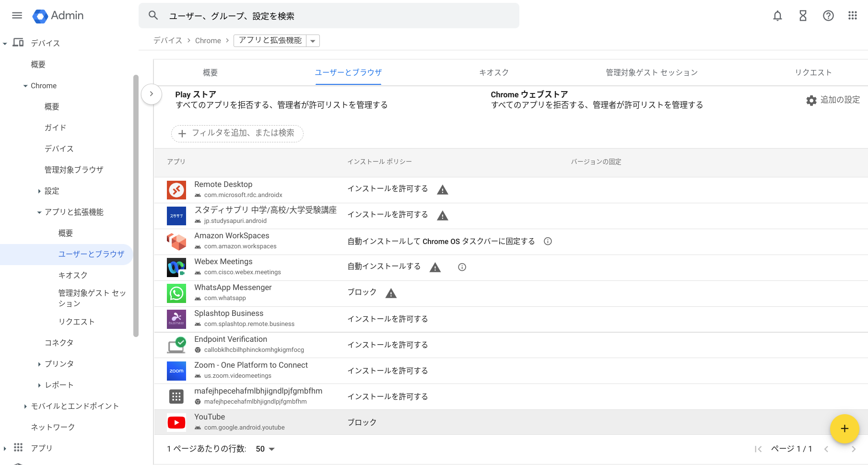Change YouTube install policy ブロック
This screenshot has height=465, width=868.
point(362,422)
